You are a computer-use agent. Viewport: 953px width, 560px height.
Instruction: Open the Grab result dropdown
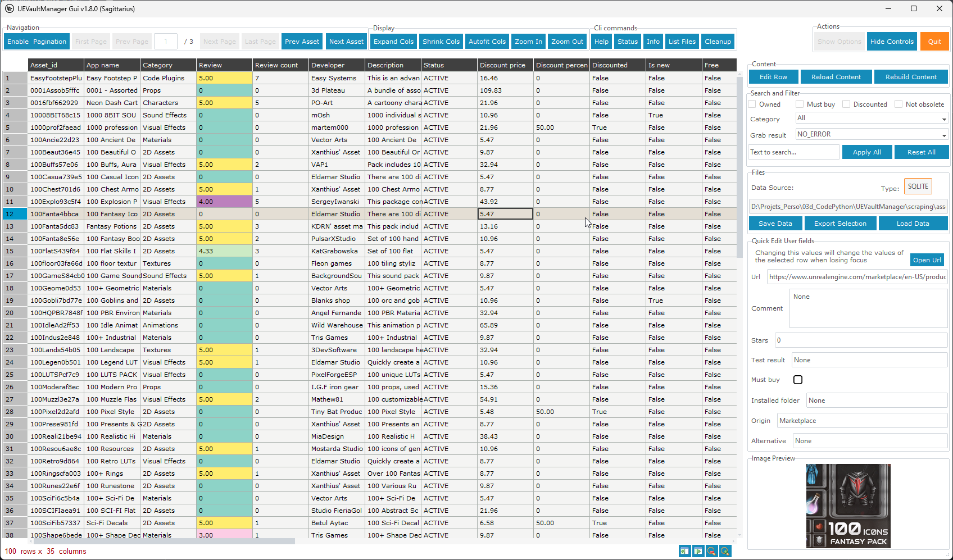click(x=872, y=135)
